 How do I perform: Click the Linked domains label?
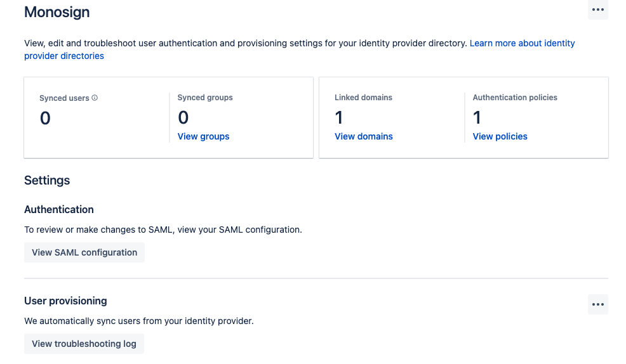click(x=363, y=98)
